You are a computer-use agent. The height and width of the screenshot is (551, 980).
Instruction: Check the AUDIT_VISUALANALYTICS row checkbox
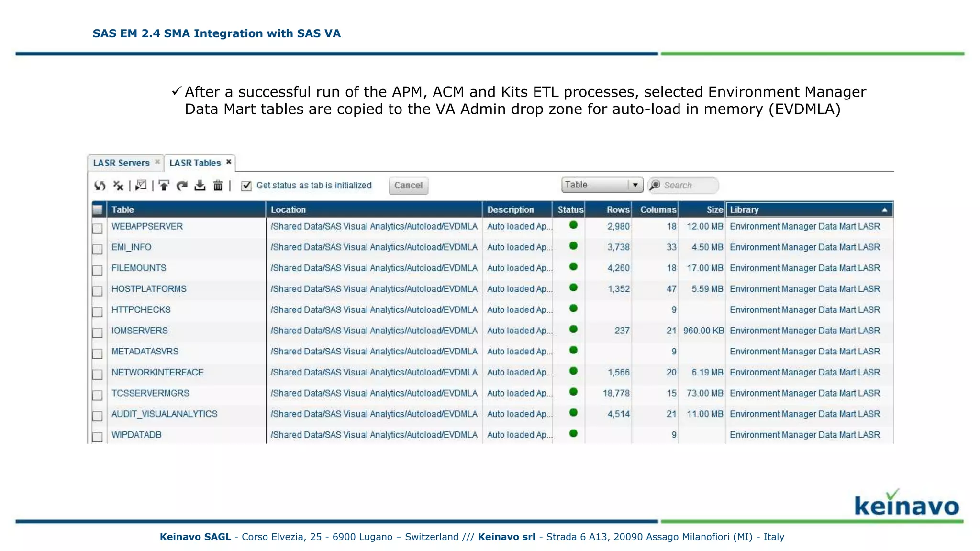pyautogui.click(x=98, y=416)
